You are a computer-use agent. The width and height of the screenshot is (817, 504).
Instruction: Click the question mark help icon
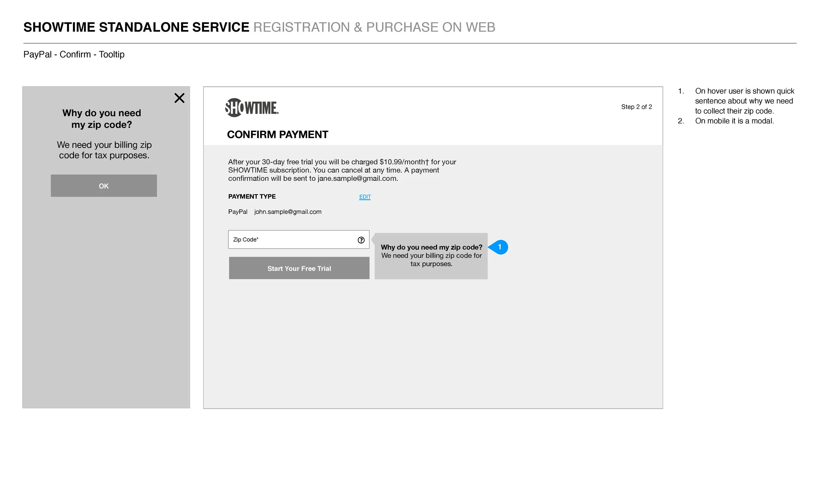(x=361, y=240)
